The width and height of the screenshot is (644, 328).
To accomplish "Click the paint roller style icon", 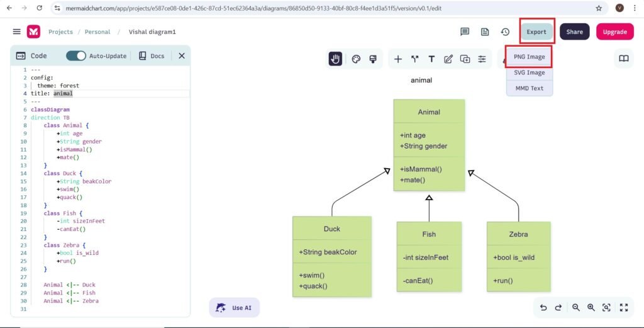I will pos(373,59).
